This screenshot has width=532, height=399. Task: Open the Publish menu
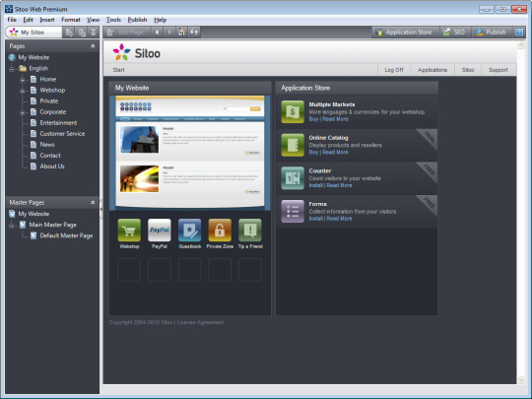click(x=137, y=20)
